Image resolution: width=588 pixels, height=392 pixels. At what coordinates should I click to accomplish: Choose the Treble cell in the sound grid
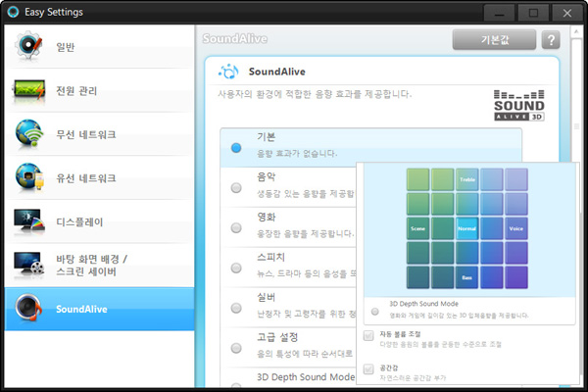[466, 179]
